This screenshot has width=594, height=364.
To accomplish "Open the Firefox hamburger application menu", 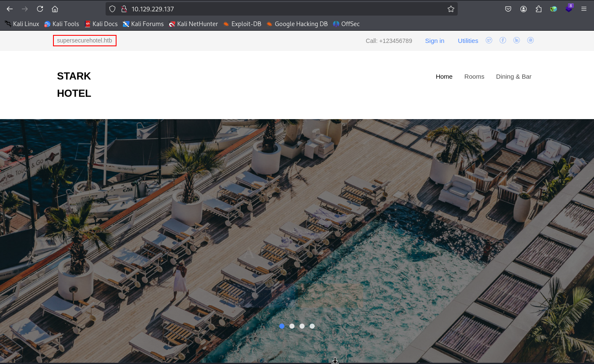I will (584, 9).
